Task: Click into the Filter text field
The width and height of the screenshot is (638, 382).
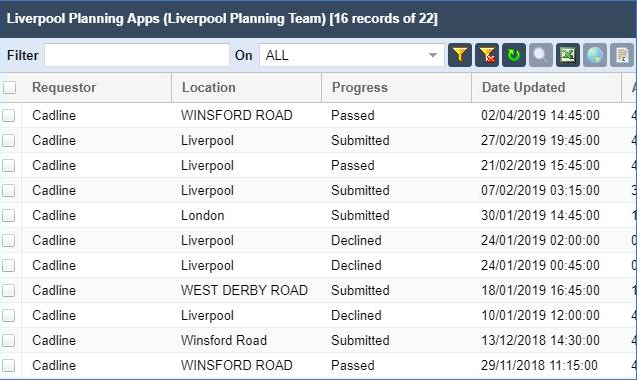Action: (137, 55)
